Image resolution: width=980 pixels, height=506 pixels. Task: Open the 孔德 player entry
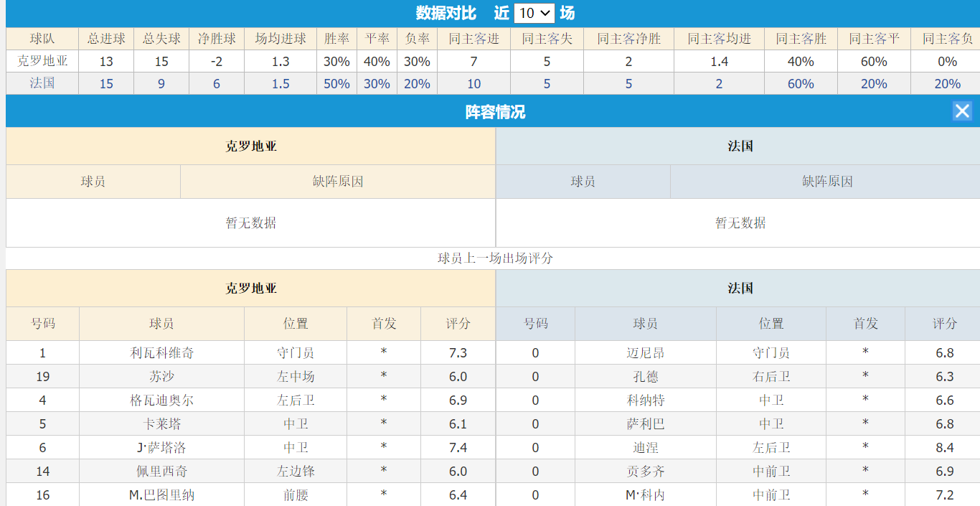(644, 376)
